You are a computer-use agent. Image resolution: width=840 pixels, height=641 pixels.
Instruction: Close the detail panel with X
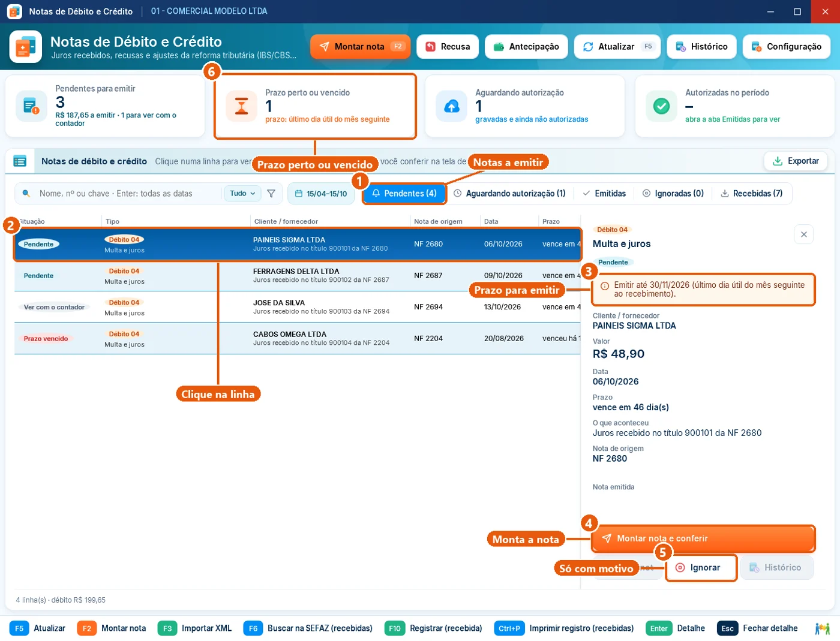(x=803, y=234)
